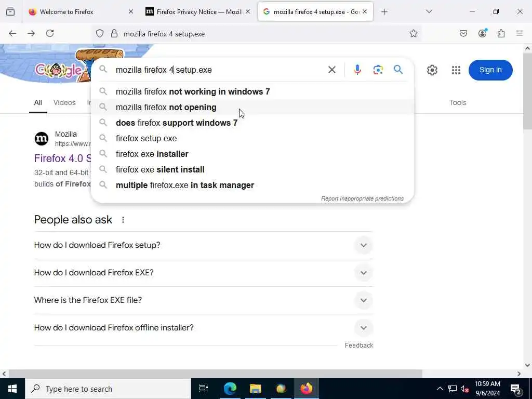
Task: Open the Firefox application menu
Action: [x=520, y=33]
